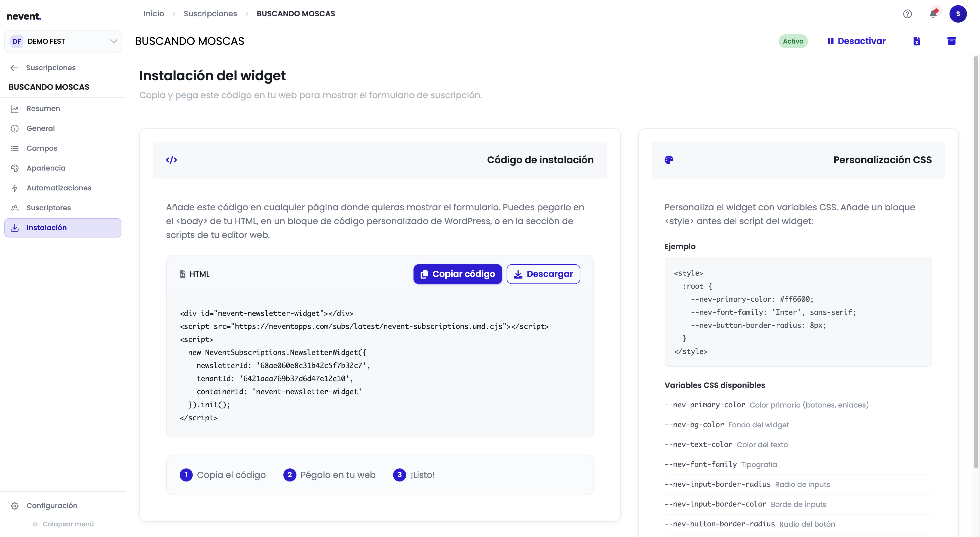
Task: Click the Campos list icon
Action: [14, 148]
